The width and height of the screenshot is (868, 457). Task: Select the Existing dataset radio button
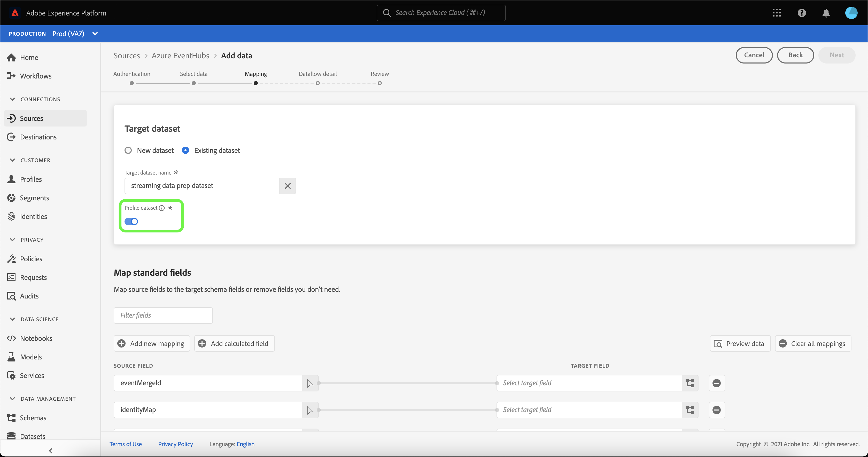pos(185,151)
